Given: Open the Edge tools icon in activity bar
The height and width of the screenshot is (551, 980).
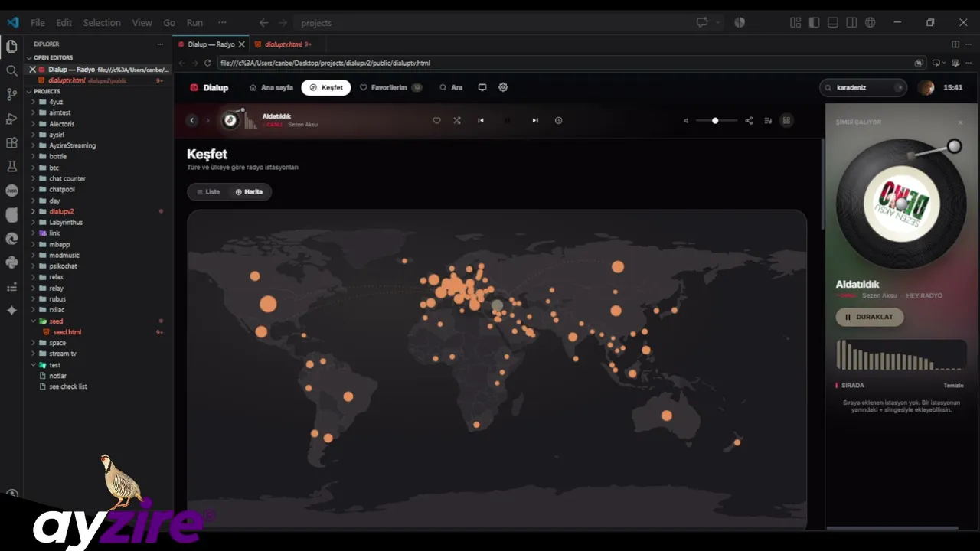Looking at the screenshot, I should click(11, 239).
